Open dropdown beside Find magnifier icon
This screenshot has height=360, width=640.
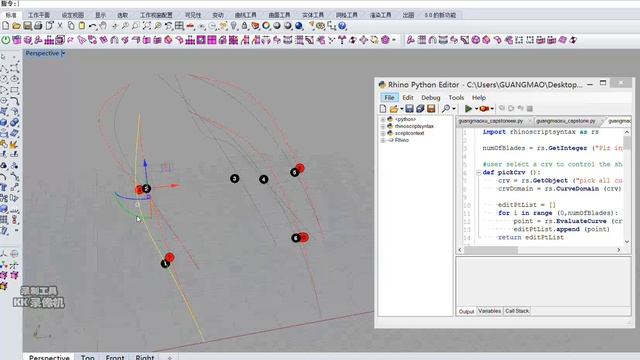(453, 109)
